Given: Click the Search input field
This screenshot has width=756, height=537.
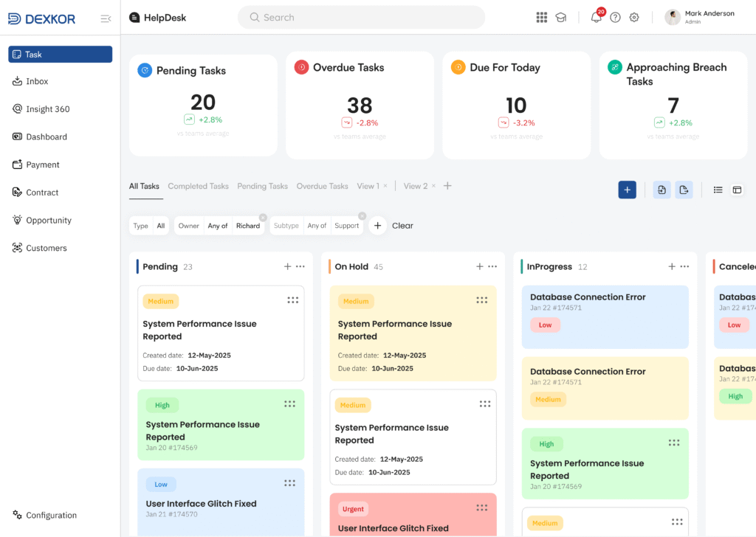Looking at the screenshot, I should tap(362, 18).
